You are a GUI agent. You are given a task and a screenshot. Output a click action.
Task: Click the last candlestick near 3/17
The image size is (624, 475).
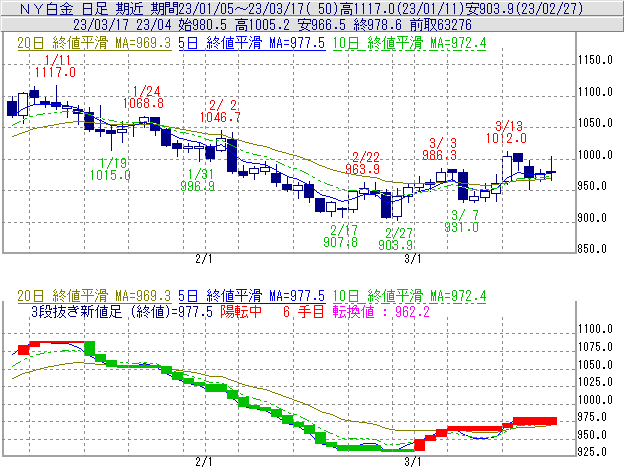(551, 168)
